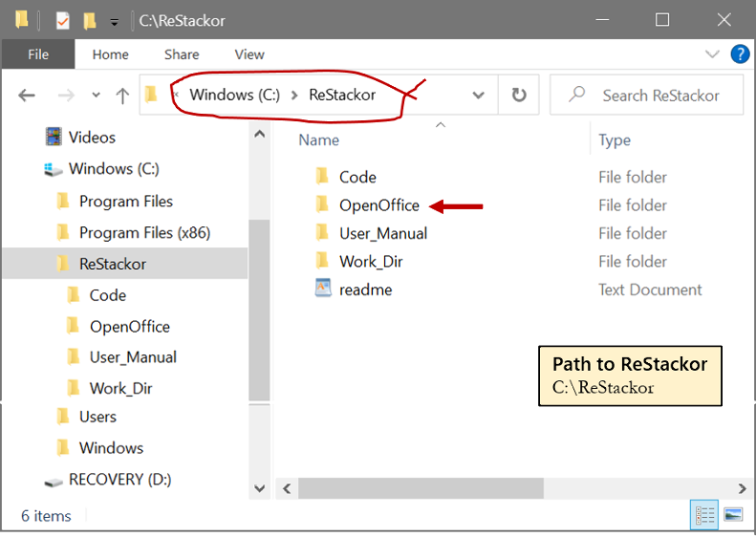The image size is (756, 537).
Task: Select RECOVERY (D:) drive in navigation pane
Action: coord(120,479)
